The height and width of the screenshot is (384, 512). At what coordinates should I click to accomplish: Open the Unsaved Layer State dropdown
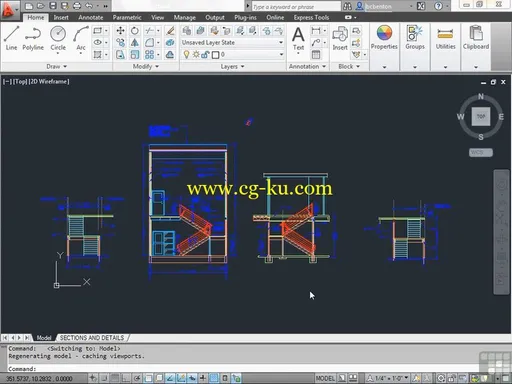pos(233,42)
